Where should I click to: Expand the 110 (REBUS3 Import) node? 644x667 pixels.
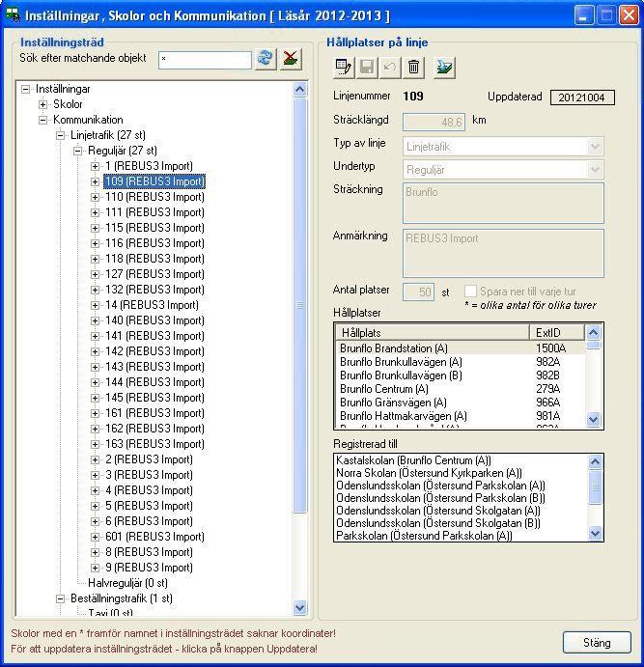coord(95,197)
